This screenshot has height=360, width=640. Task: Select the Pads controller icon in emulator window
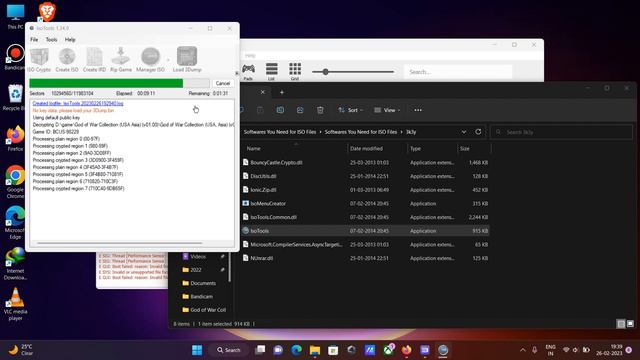(x=248, y=71)
